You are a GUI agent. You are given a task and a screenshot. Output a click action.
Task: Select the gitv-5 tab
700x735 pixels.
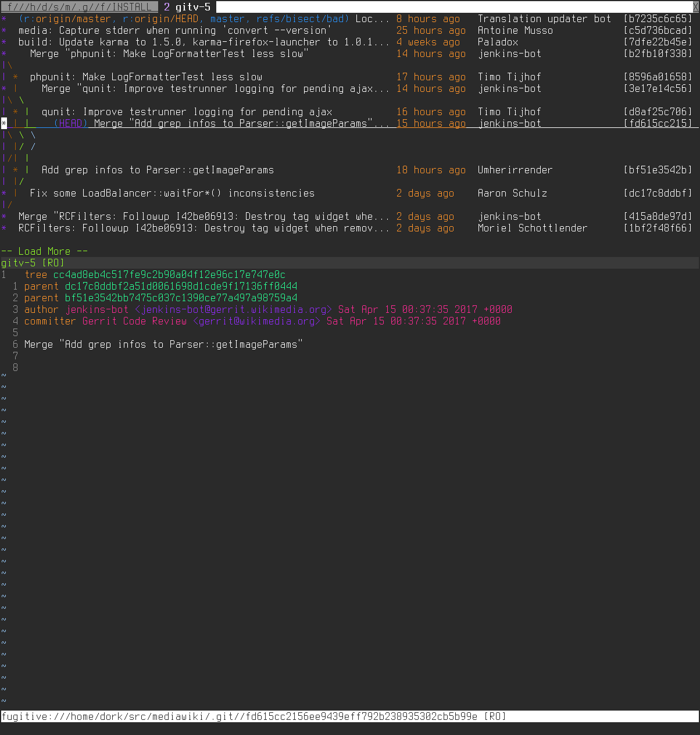[x=187, y=7]
